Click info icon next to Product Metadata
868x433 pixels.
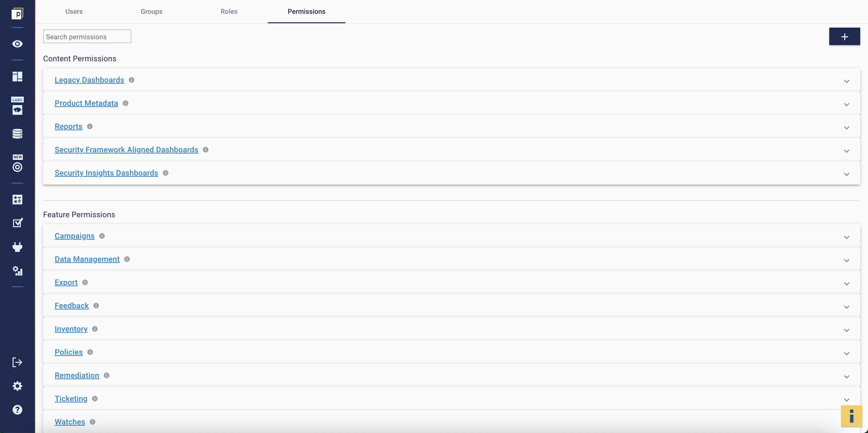click(x=125, y=103)
